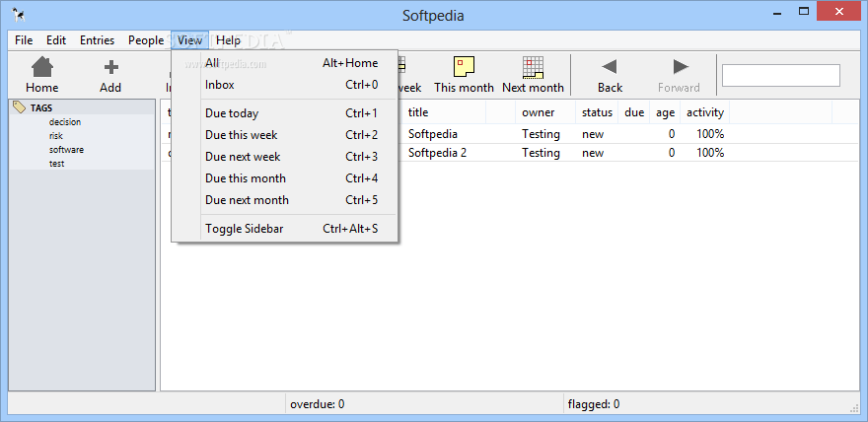Choose Due next week menu entry

point(284,157)
